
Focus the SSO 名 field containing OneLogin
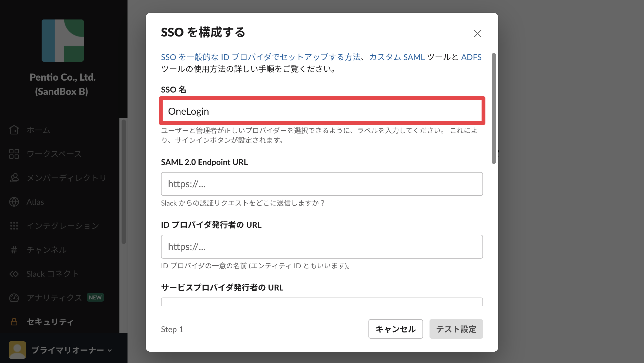[322, 111]
